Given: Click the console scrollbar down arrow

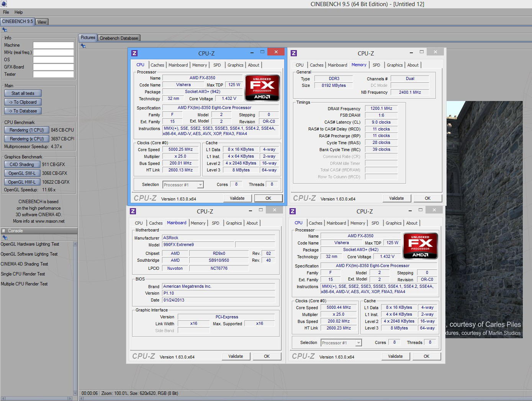Looking at the screenshot, I should click(x=75, y=393).
